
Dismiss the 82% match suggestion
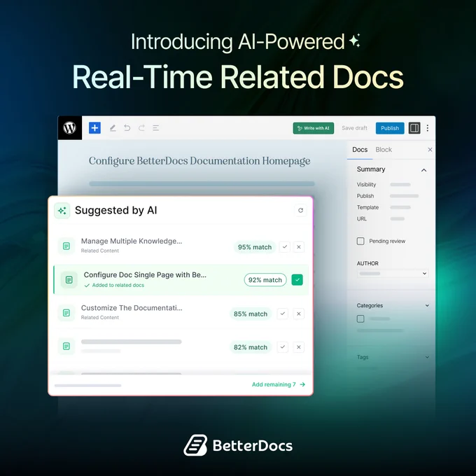click(x=299, y=347)
